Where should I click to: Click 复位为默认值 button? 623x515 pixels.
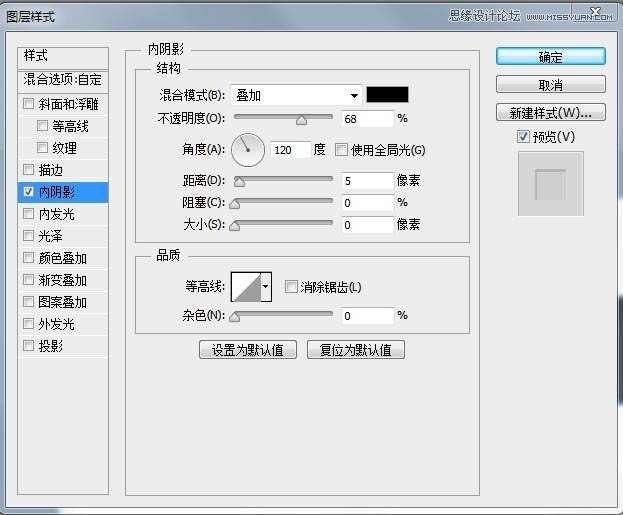pyautogui.click(x=355, y=350)
